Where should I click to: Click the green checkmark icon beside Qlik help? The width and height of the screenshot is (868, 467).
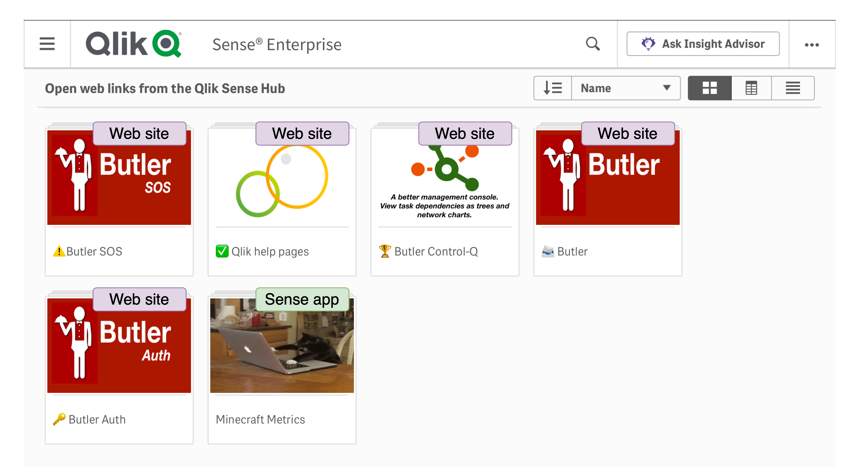(x=222, y=251)
